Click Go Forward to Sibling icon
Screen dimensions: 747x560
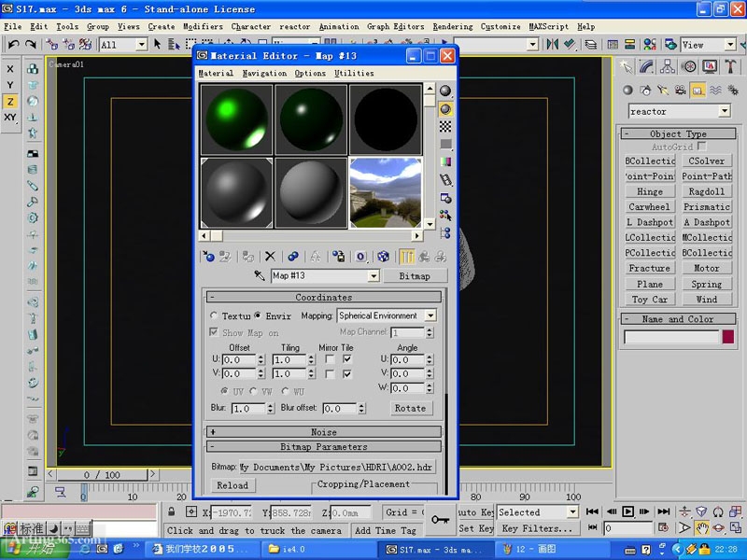coord(440,257)
